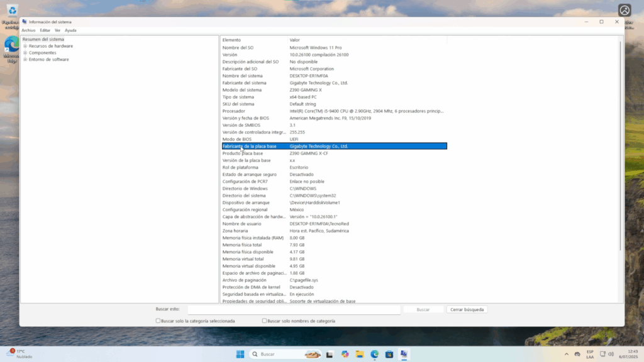Image resolution: width=644 pixels, height=362 pixels.
Task: Expand 'Recursos de hardware' tree node
Action: coord(25,46)
